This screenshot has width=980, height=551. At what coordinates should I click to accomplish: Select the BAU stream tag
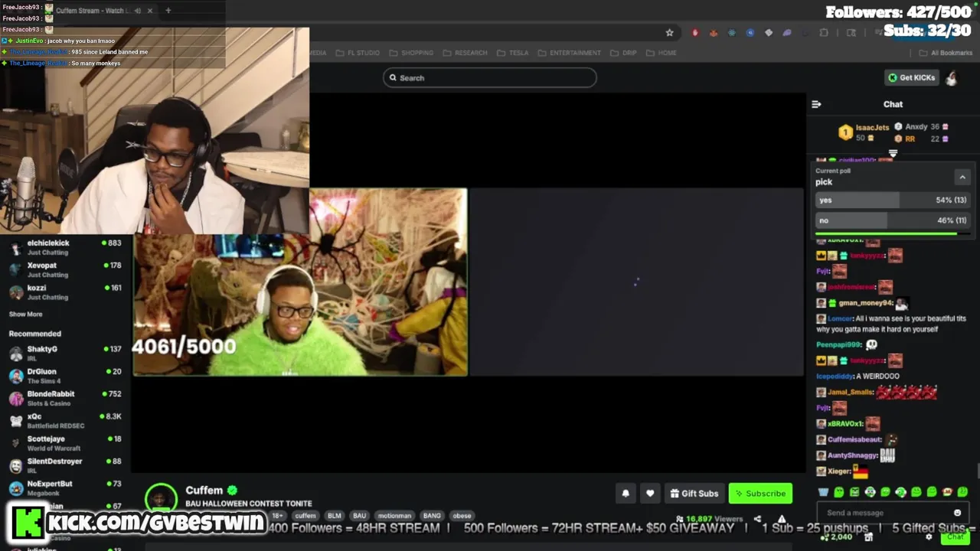tap(359, 516)
